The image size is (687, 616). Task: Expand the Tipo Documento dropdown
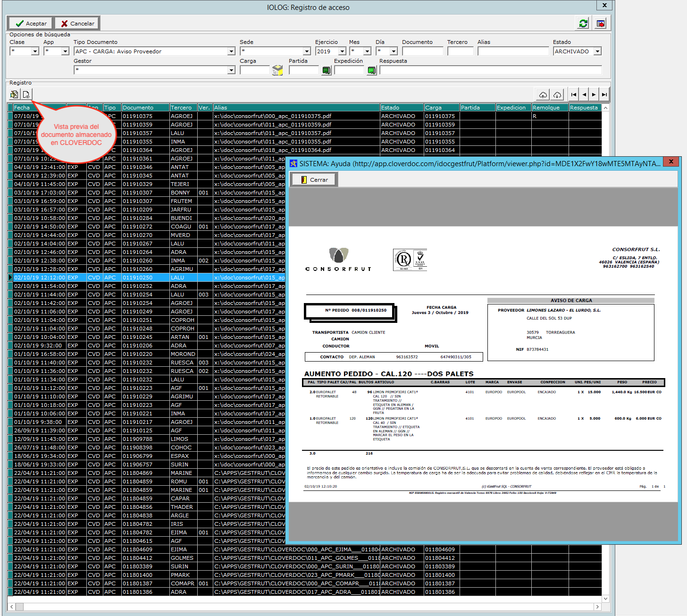pos(231,51)
